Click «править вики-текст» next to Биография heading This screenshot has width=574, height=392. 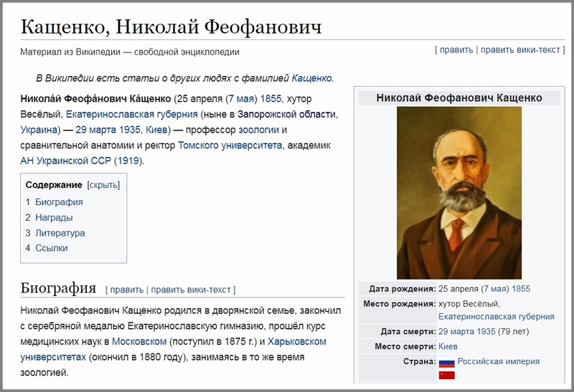[x=191, y=290]
